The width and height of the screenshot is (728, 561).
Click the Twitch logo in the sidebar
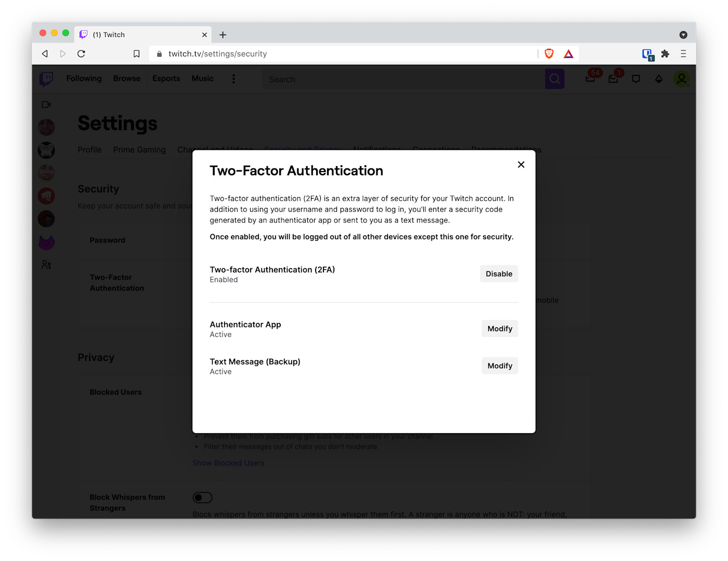46,79
